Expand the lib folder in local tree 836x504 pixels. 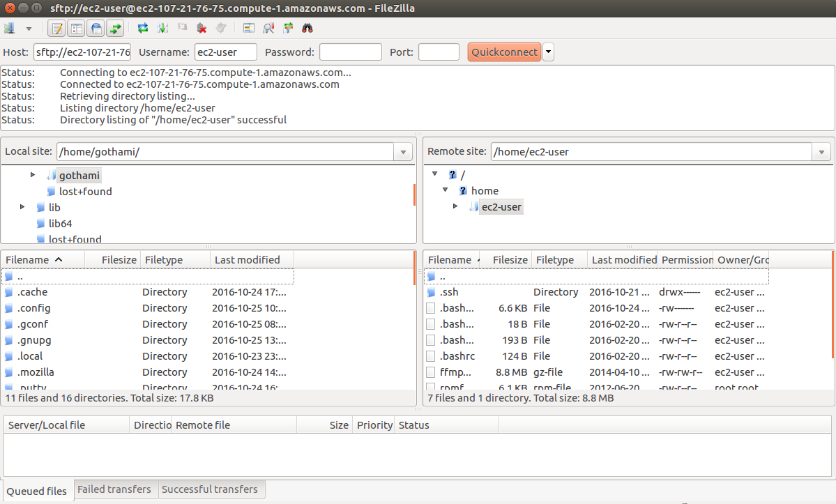[x=22, y=207]
